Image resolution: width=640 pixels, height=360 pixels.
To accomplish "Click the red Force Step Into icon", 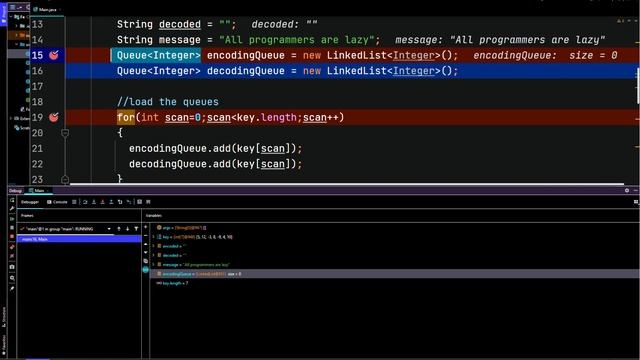I will point(102,202).
